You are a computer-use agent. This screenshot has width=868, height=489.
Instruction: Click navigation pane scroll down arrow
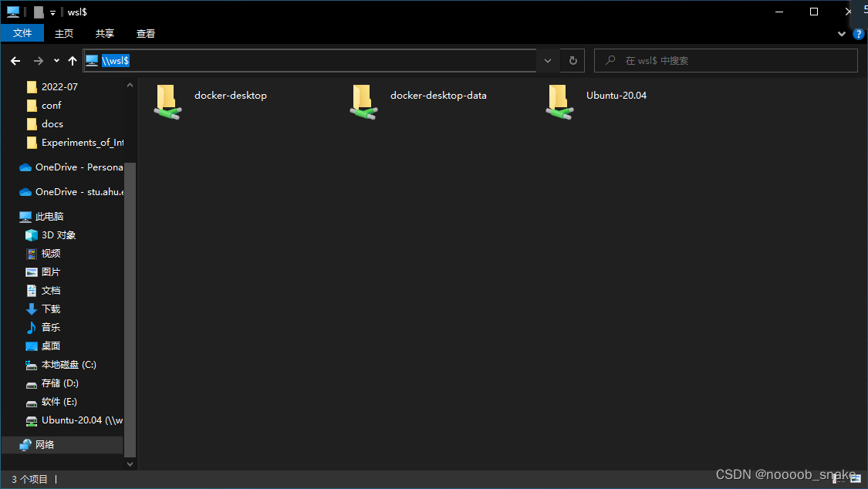coord(130,464)
